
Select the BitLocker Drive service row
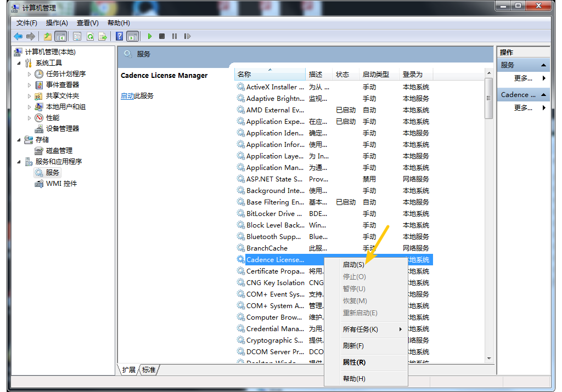coord(334,214)
